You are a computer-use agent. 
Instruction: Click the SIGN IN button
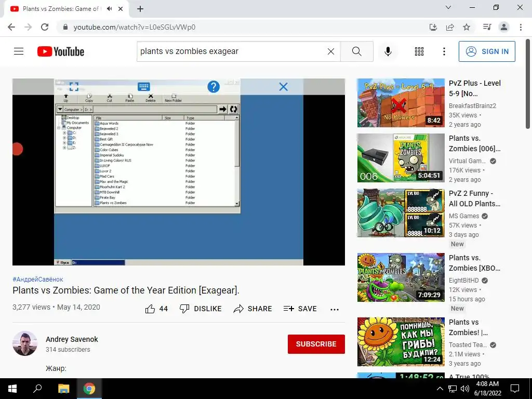click(486, 51)
